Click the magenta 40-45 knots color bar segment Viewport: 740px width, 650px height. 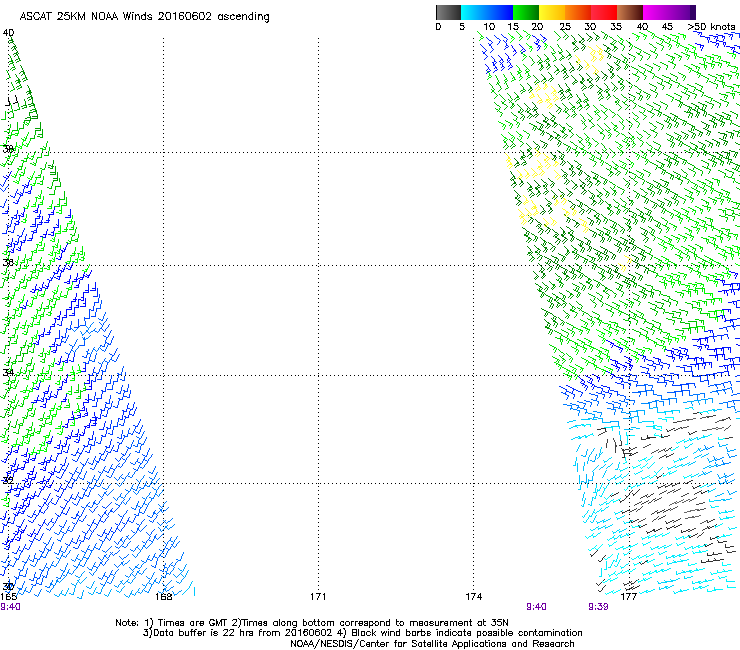[656, 12]
